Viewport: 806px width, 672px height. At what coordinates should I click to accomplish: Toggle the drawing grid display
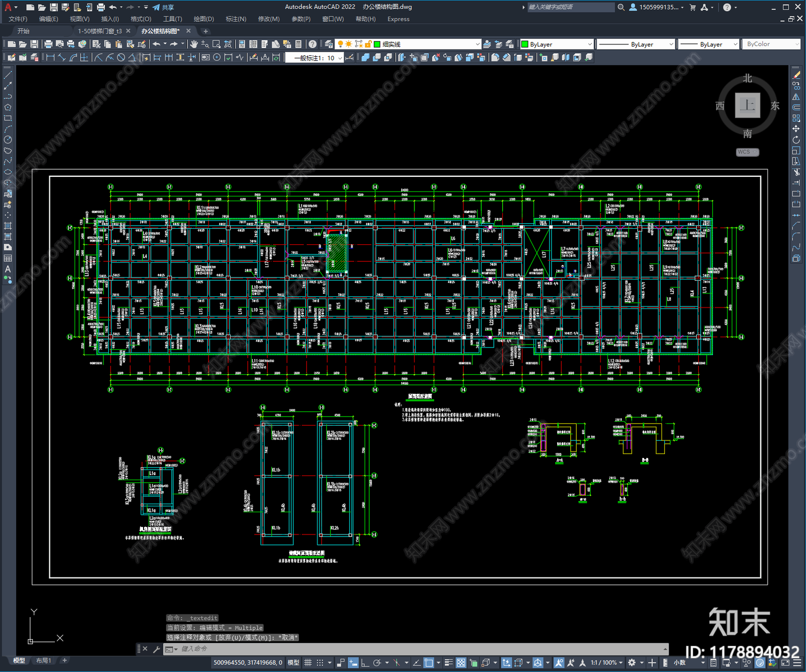pos(308,662)
